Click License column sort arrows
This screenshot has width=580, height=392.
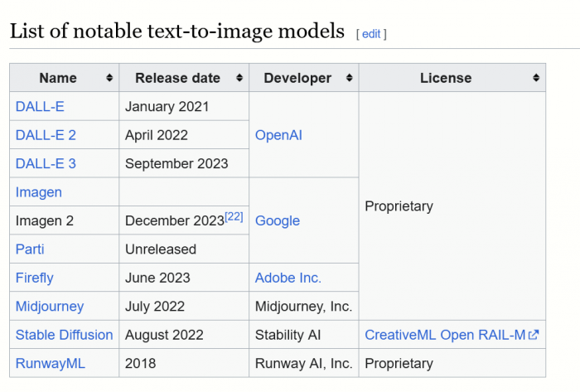(x=536, y=78)
